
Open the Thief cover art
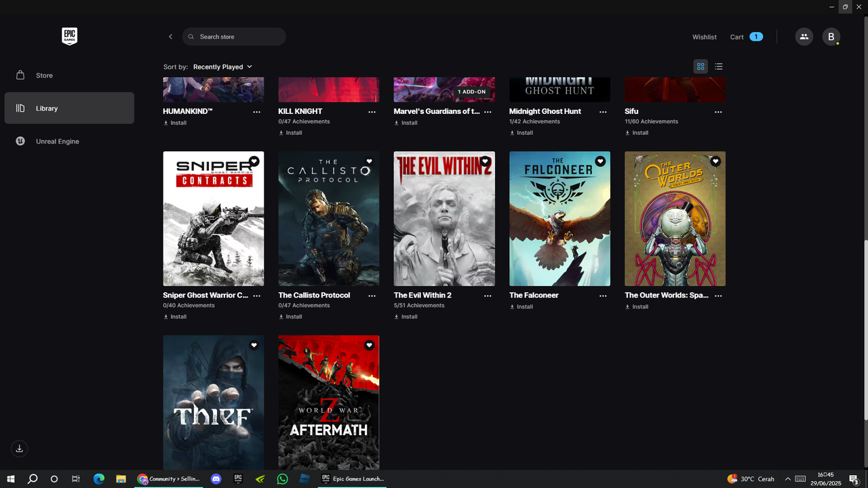click(214, 403)
